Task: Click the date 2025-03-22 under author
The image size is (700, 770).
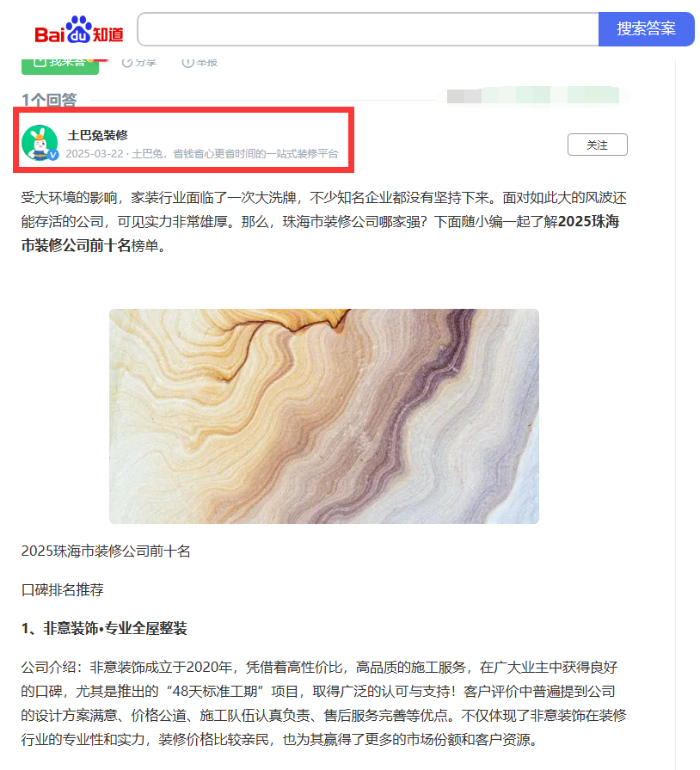Action: (95, 154)
